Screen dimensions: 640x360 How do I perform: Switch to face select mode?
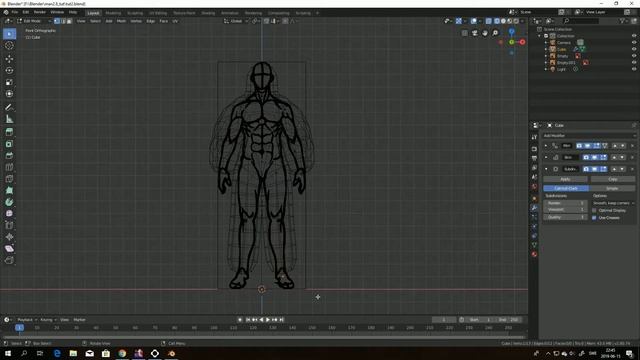tap(69, 21)
